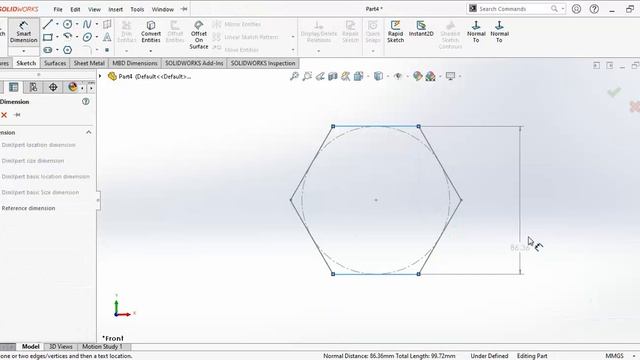
Task: Select the Reference dimension option
Action: [x=28, y=208]
